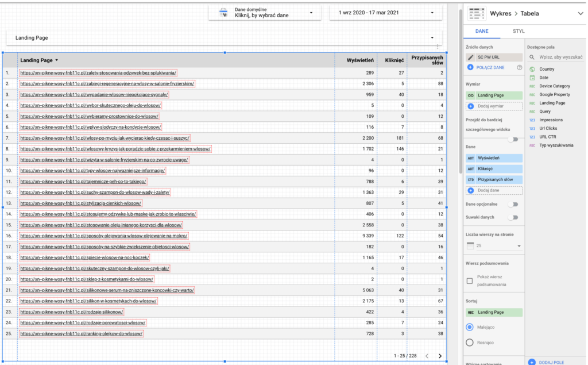
Task: Open the zalety-stosowania-odzywek-bez-splukiwania link
Action: point(98,73)
